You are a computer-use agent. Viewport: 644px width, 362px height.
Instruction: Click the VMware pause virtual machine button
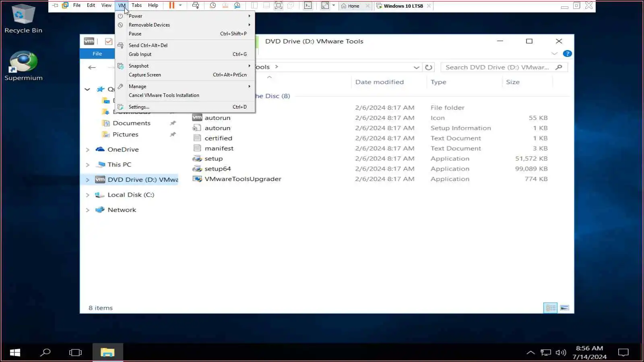click(x=171, y=6)
